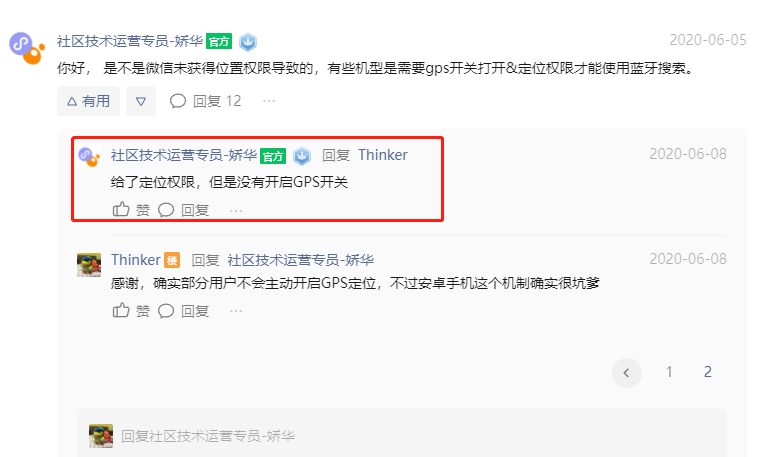The height and width of the screenshot is (457, 773).
Task: Go to previous page arrow
Action: coord(627,373)
